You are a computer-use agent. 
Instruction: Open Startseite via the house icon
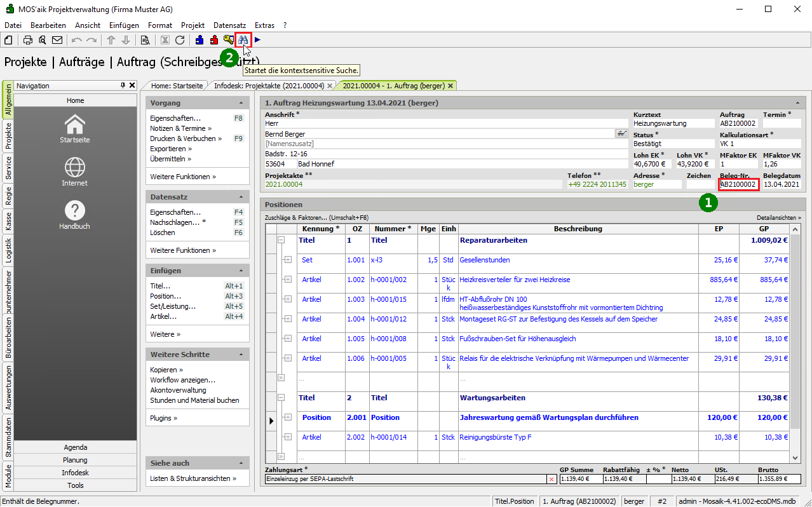[x=75, y=125]
